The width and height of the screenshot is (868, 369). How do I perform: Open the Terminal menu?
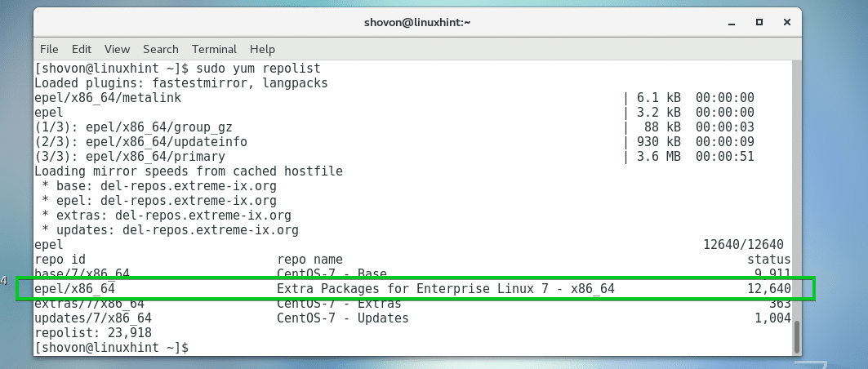[x=214, y=49]
